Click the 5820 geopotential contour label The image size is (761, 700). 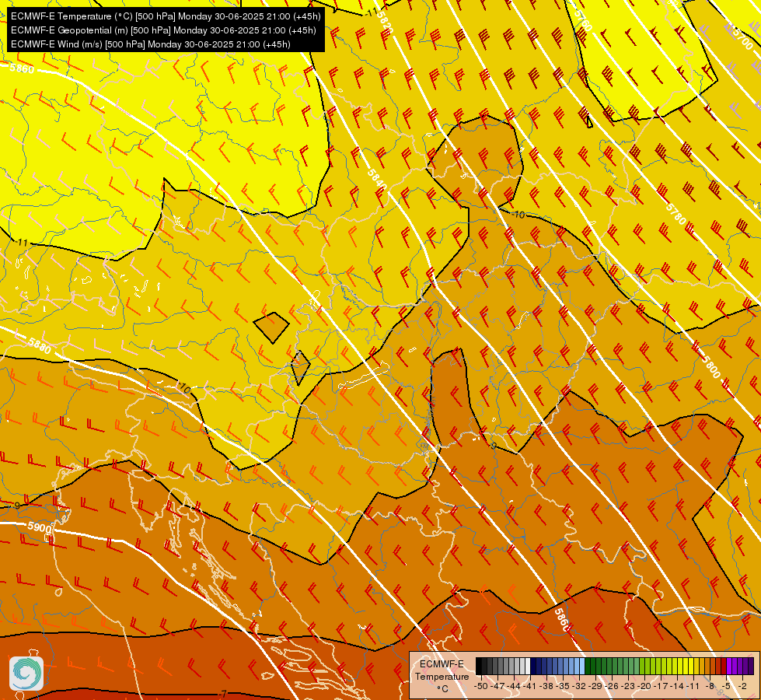[x=386, y=23]
